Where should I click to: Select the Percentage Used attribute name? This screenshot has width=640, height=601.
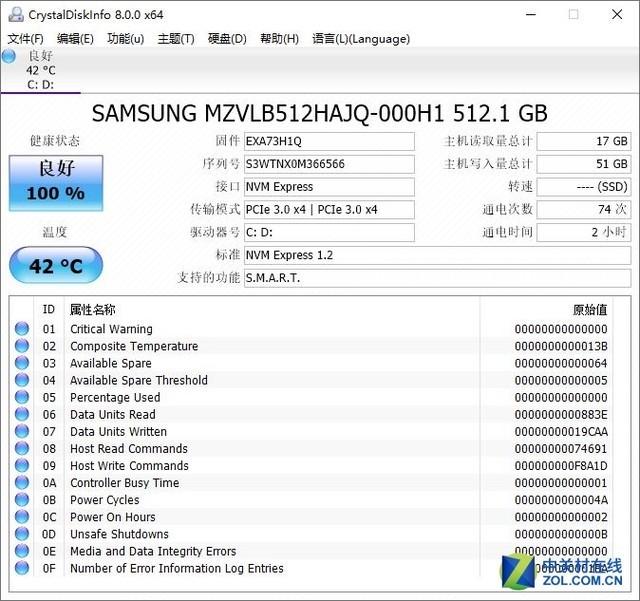[115, 398]
